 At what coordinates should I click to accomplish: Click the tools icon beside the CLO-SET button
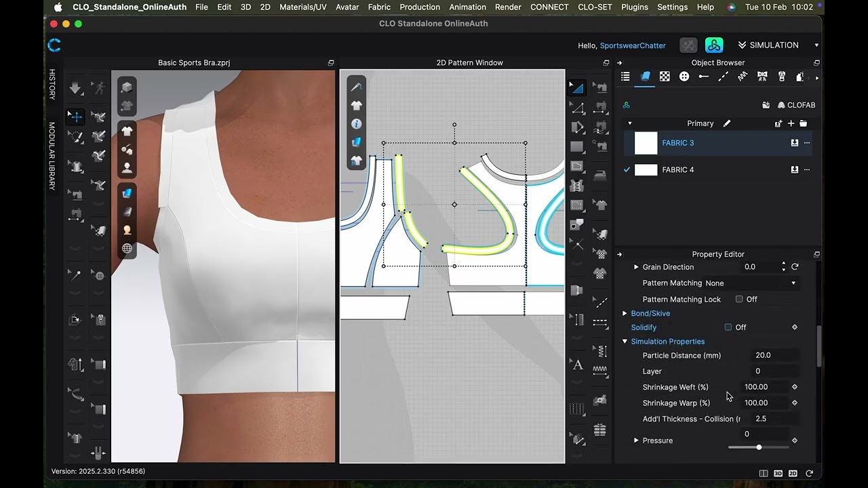tap(688, 45)
